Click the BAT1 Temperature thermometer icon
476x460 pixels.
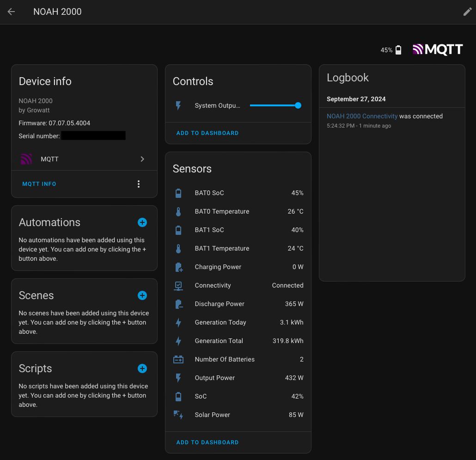click(x=178, y=249)
